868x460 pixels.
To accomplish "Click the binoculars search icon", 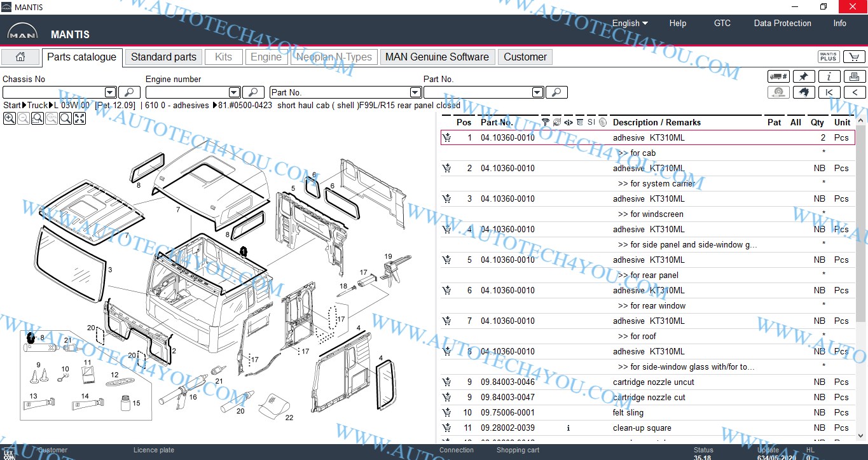I will [804, 92].
